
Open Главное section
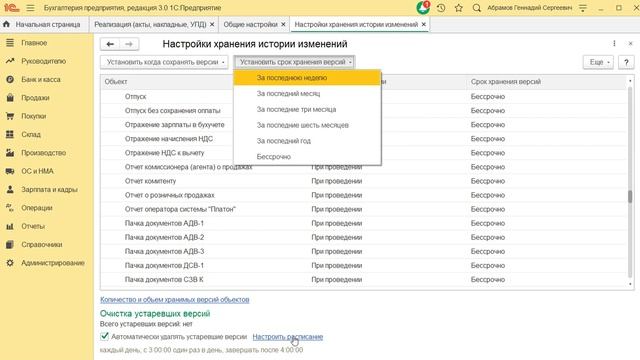34,43
